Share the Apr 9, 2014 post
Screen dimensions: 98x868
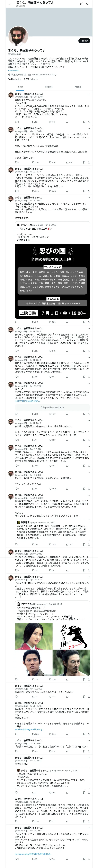tap(89, 466)
